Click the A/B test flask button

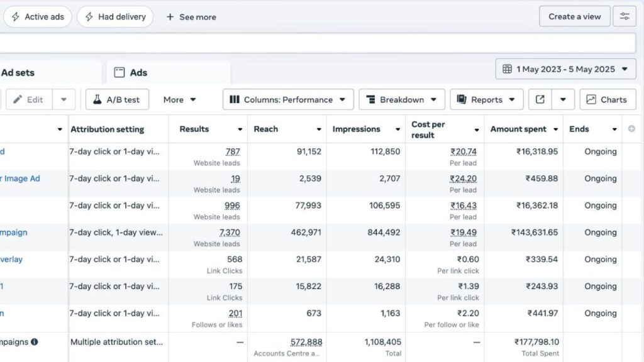click(117, 99)
